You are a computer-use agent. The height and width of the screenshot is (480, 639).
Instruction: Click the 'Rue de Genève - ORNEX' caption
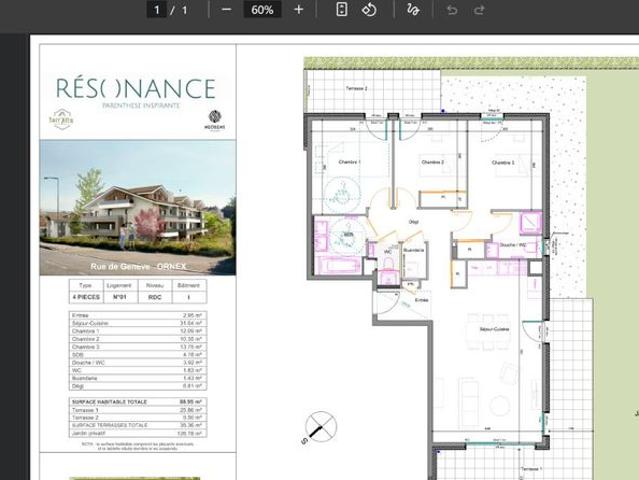[138, 266]
